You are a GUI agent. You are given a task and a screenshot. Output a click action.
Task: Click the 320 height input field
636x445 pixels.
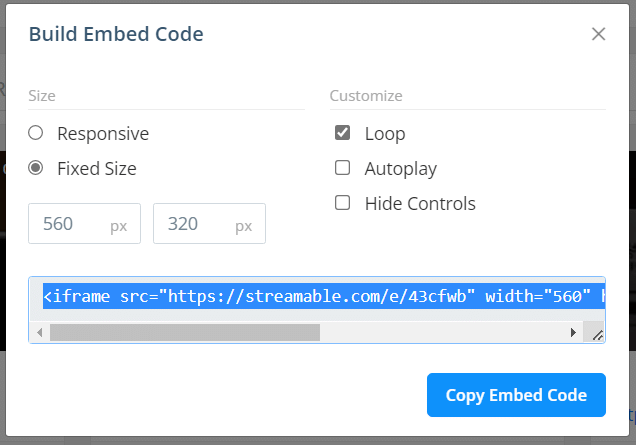(209, 224)
